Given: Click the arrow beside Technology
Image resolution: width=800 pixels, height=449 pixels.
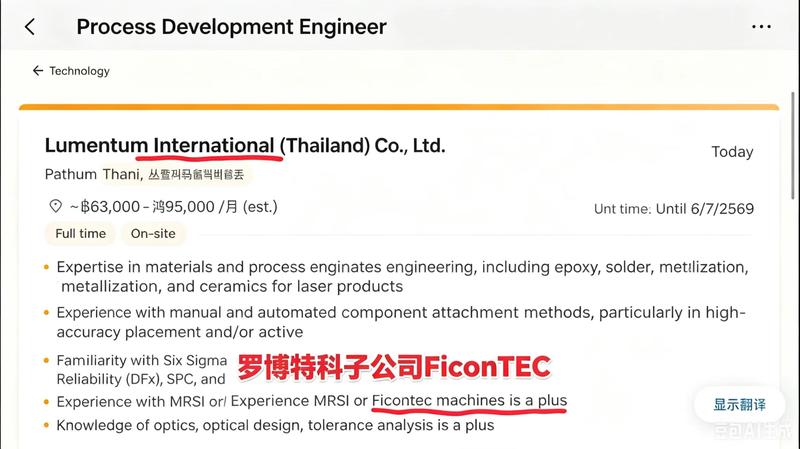Looking at the screenshot, I should pyautogui.click(x=38, y=70).
